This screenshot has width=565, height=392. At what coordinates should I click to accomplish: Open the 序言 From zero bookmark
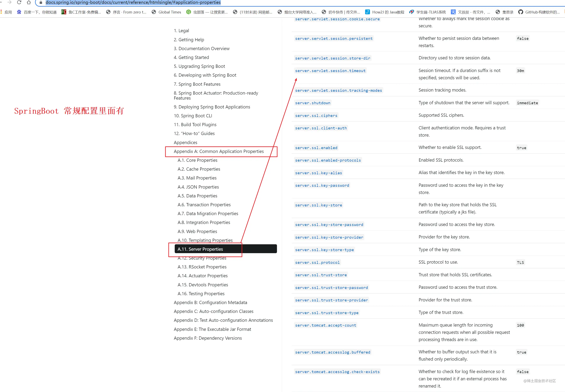[x=126, y=12]
